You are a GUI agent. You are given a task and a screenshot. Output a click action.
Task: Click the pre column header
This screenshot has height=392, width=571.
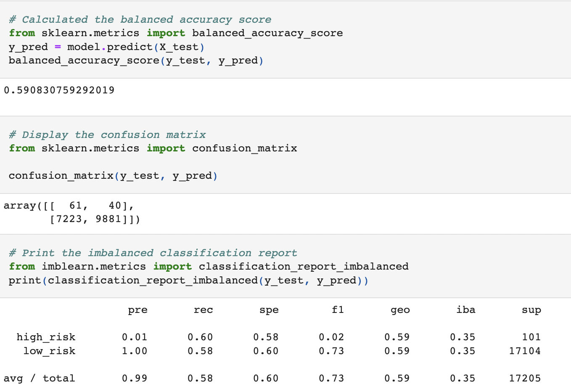coord(138,310)
